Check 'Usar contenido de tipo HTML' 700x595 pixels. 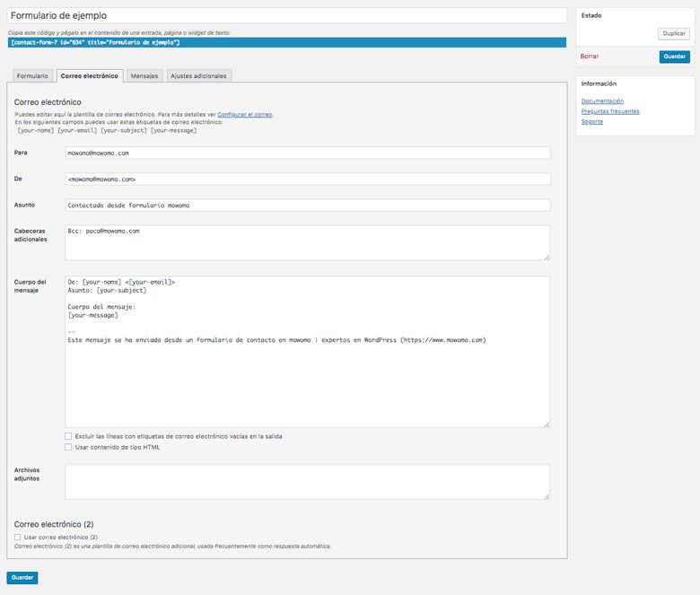point(68,447)
